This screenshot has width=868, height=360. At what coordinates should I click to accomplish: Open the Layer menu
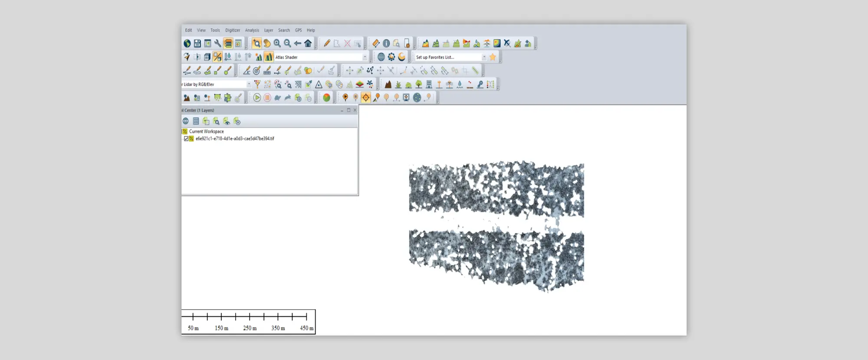(x=269, y=30)
